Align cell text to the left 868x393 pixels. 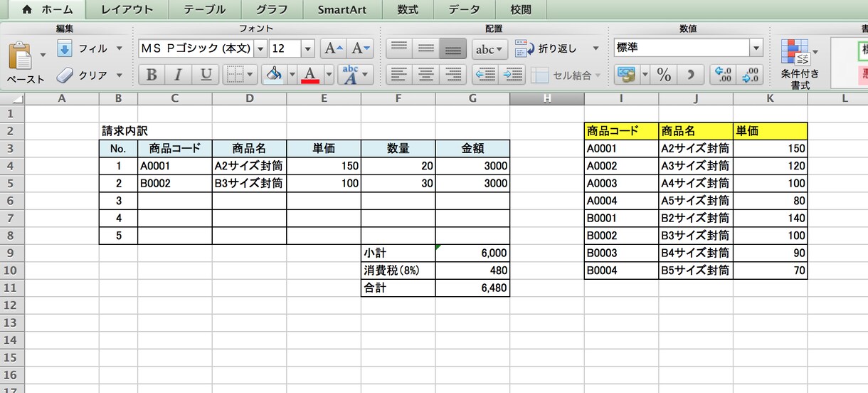[x=400, y=74]
